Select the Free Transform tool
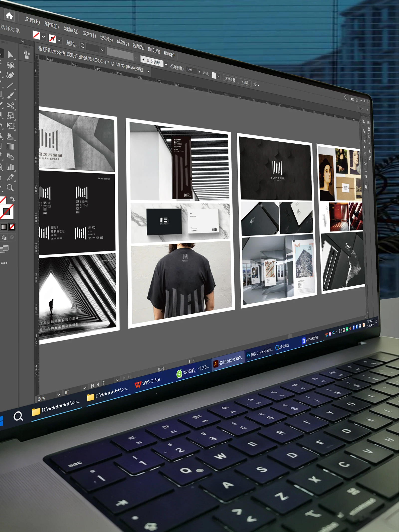Image resolution: width=399 pixels, height=532 pixels. tap(10, 126)
